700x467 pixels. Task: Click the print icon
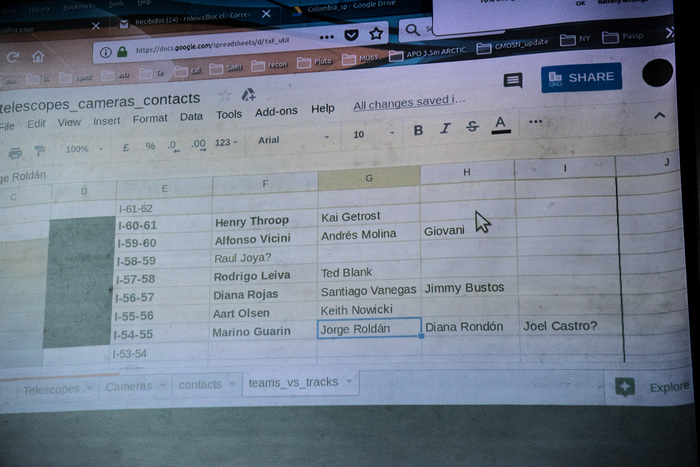[15, 152]
